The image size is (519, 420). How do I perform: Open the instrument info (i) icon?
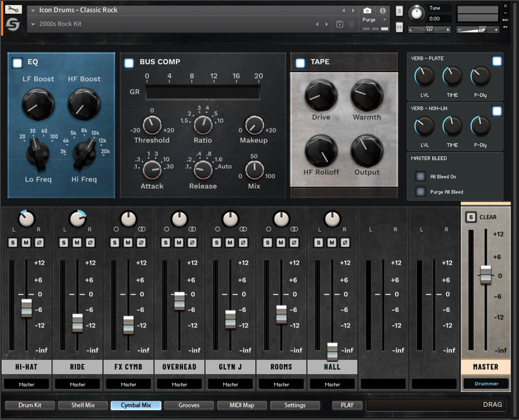point(382,11)
